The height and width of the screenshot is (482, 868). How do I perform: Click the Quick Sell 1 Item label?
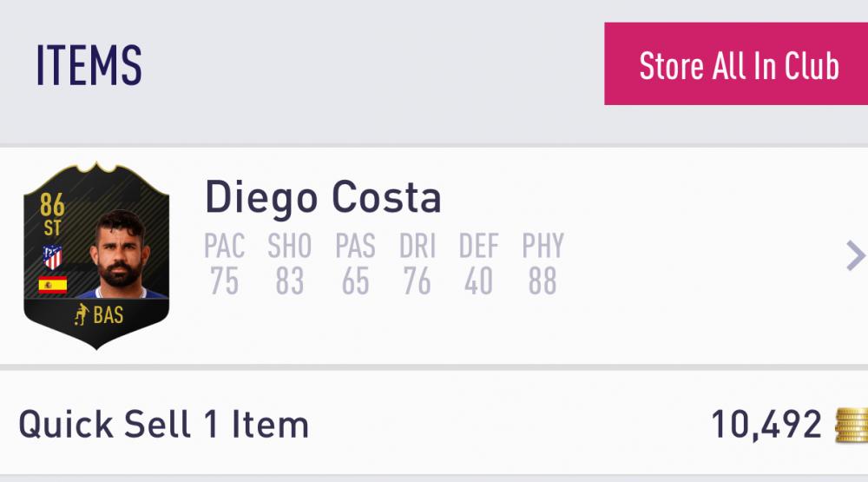tap(164, 425)
